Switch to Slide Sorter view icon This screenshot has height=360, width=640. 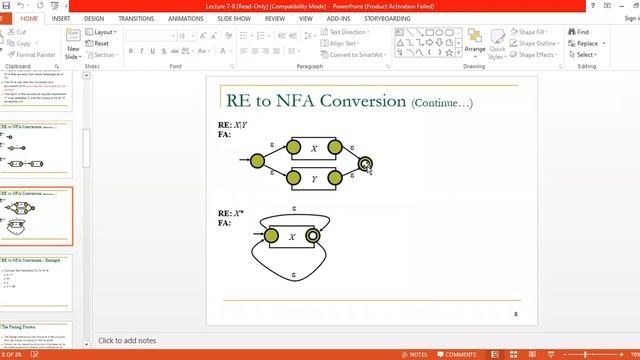click(x=513, y=354)
